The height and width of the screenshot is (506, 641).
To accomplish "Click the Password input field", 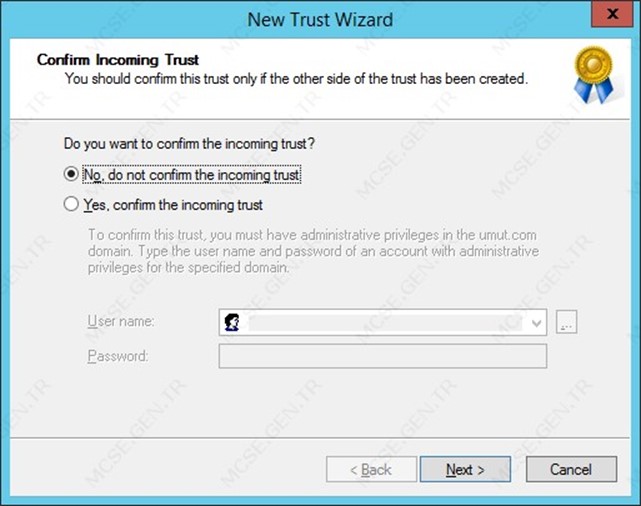I will tap(383, 356).
